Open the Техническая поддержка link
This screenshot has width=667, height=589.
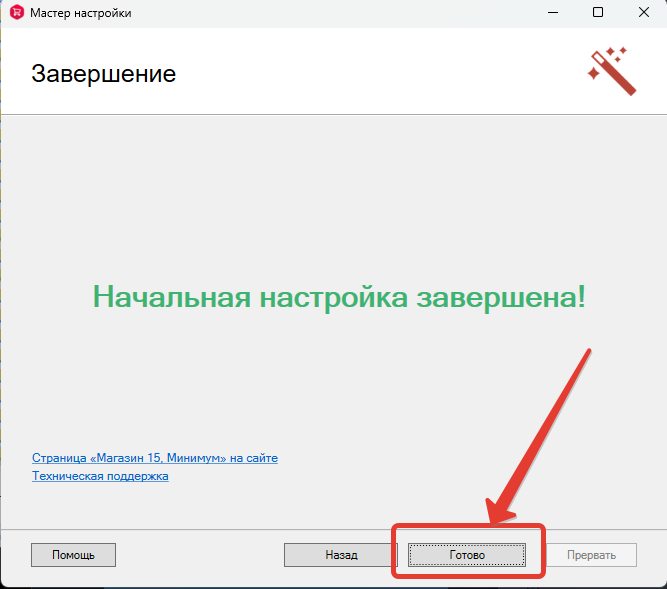100,476
